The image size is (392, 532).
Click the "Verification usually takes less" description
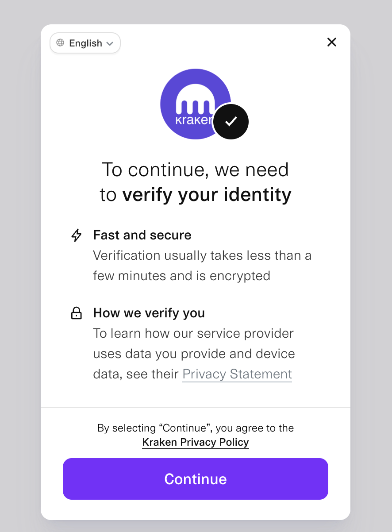202,266
